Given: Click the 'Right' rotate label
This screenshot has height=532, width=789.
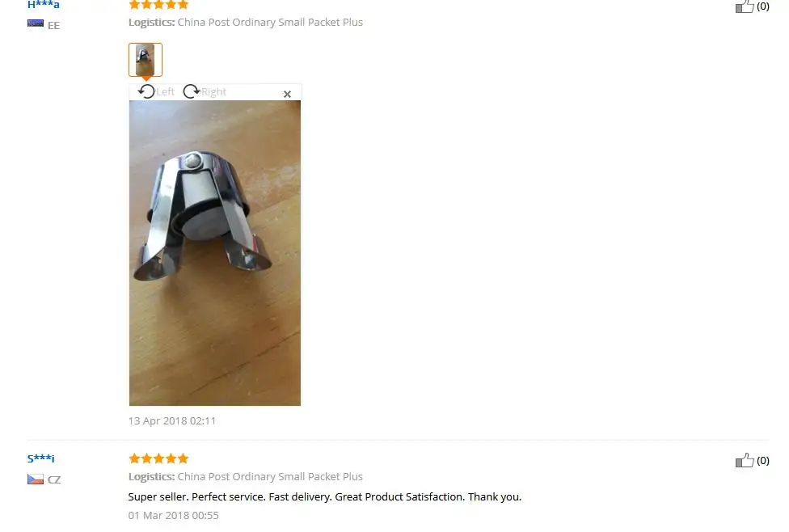Looking at the screenshot, I should (214, 91).
